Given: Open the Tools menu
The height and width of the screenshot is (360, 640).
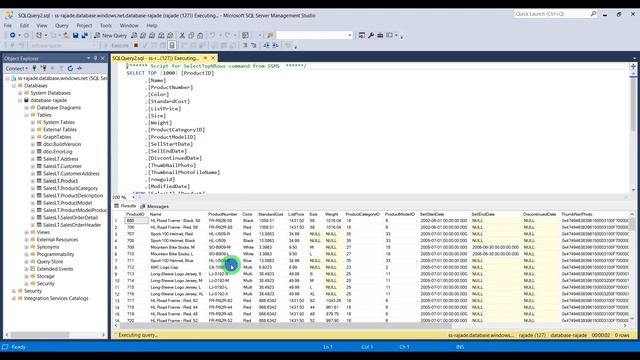Looking at the screenshot, I should coord(106,25).
